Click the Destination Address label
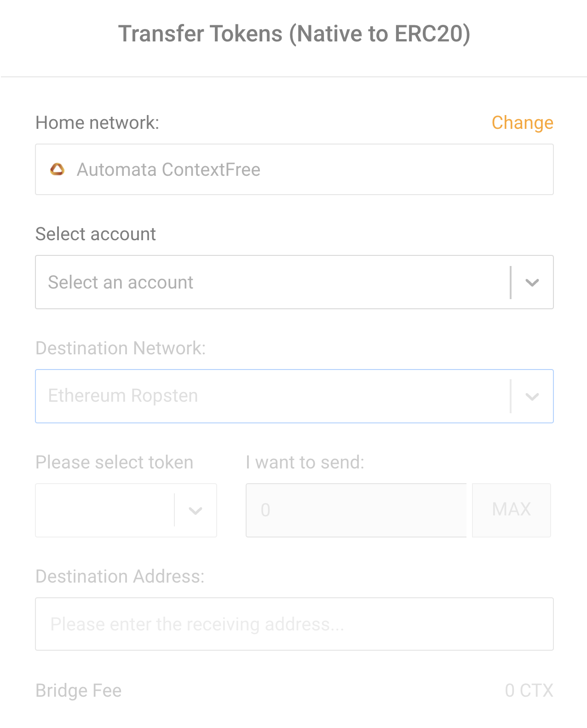 [x=120, y=577]
